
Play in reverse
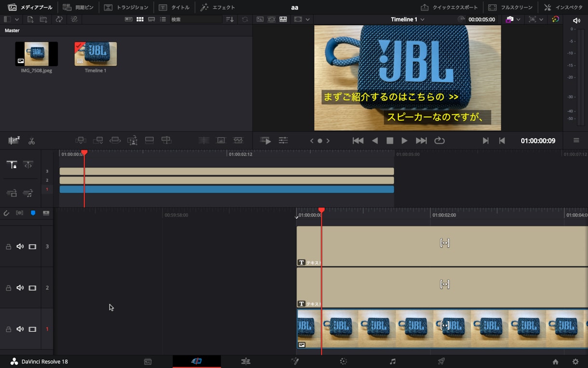pyautogui.click(x=375, y=141)
